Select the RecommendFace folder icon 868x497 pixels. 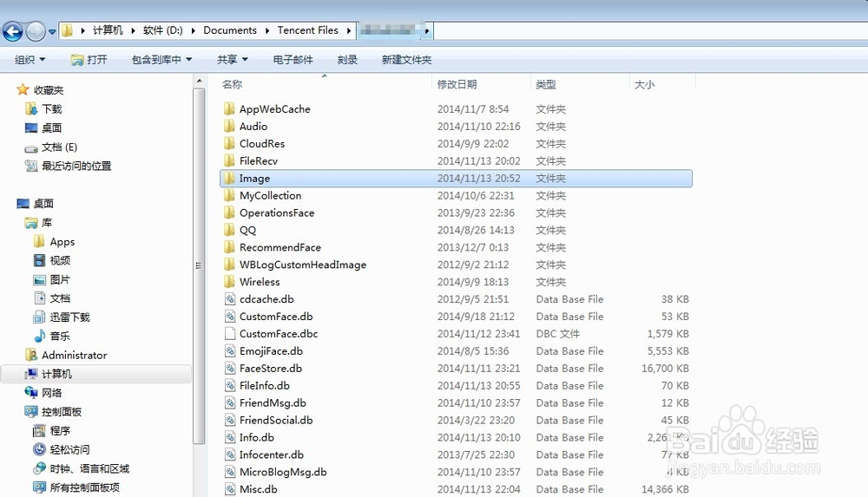[x=229, y=247]
